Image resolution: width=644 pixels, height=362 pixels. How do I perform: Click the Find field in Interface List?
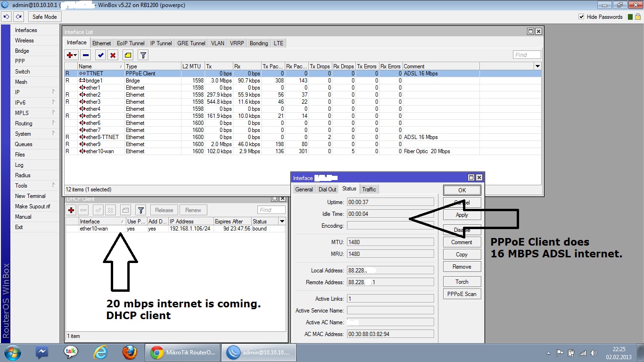[x=527, y=55]
